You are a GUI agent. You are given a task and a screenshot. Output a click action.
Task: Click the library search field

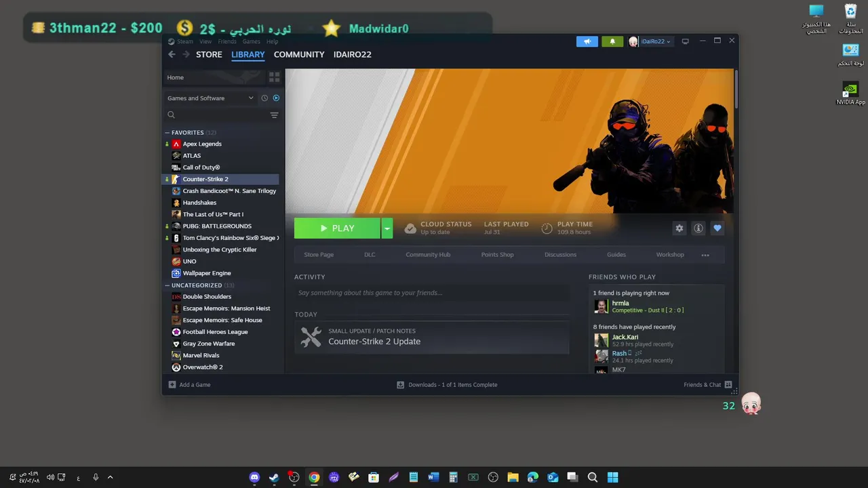pyautogui.click(x=217, y=115)
